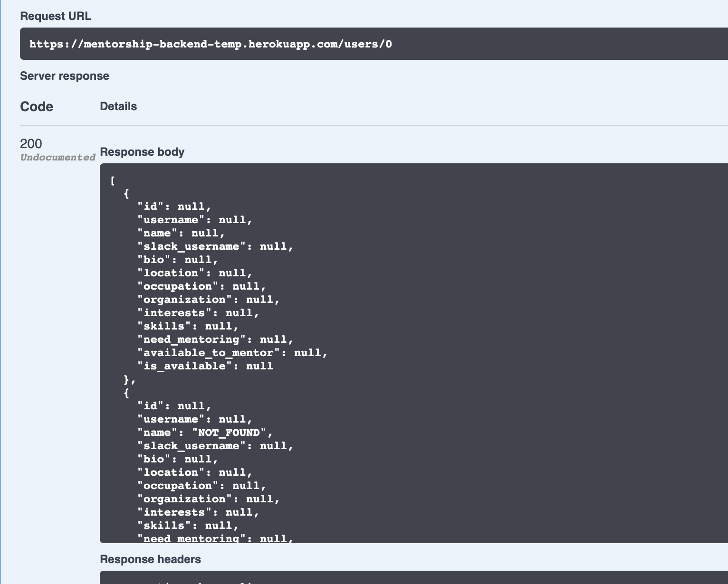The image size is (728, 584).
Task: Select "organization": null in the first JSON object
Action: coord(209,300)
